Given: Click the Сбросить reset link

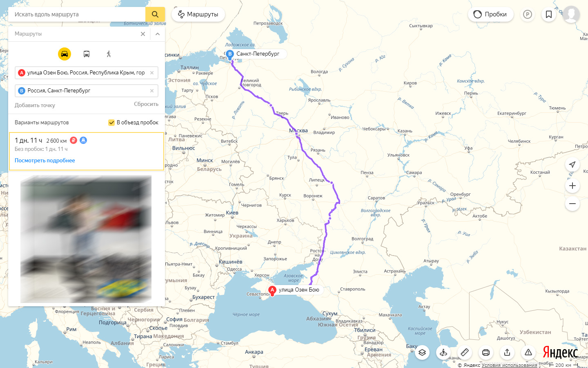Looking at the screenshot, I should pos(146,104).
